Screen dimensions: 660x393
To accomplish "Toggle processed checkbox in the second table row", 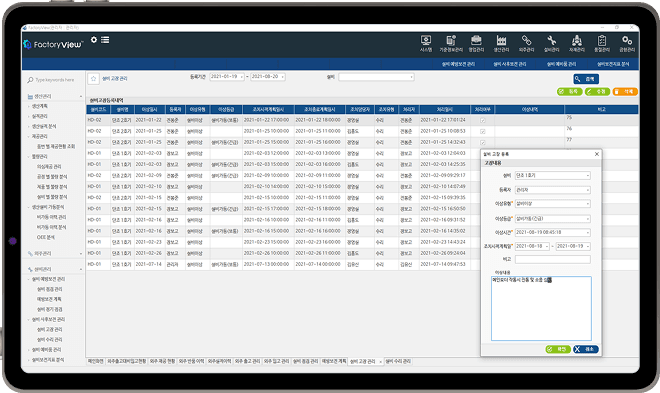I will [483, 131].
